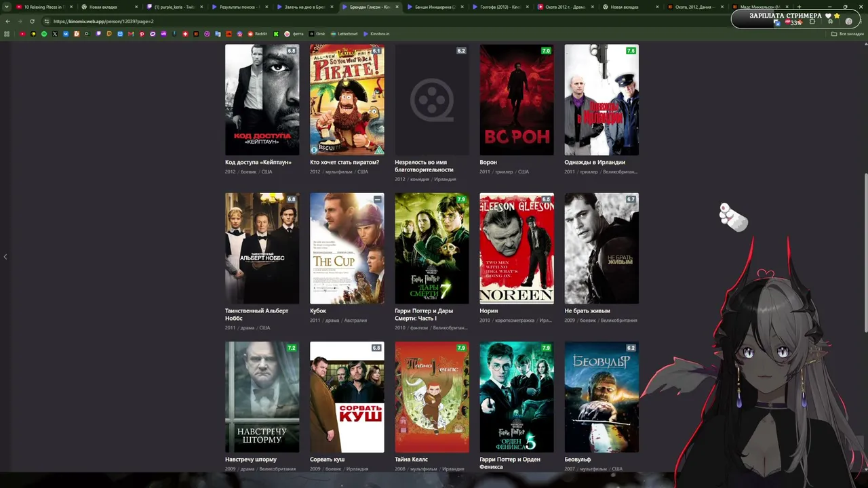The image size is (868, 488).
Task: Close the 10 Relaxing Places tab
Action: (71, 7)
